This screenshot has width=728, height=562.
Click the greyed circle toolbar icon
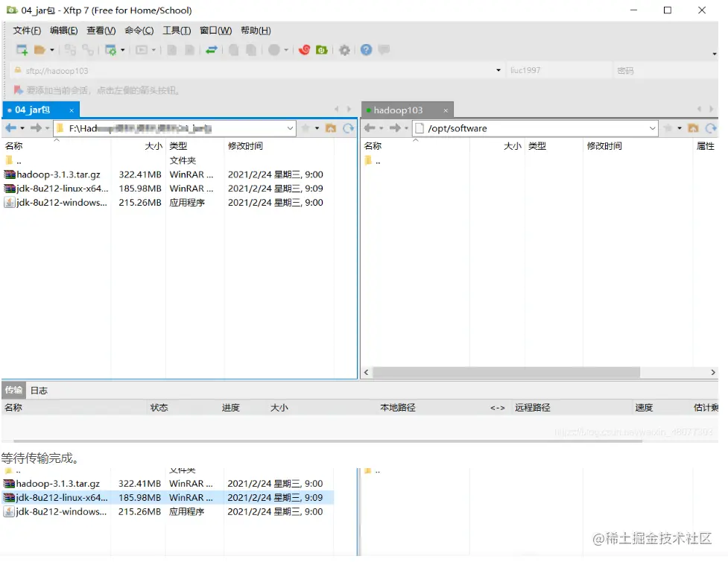pyautogui.click(x=274, y=50)
